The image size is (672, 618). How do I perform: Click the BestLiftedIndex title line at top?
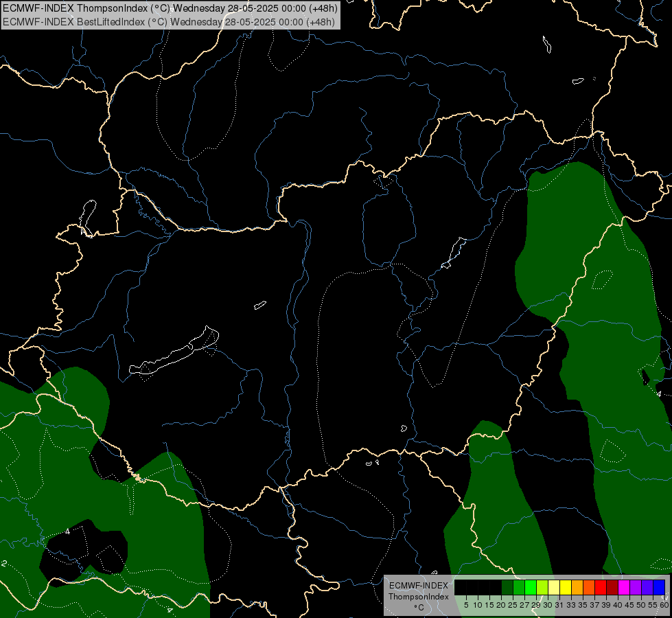tap(168, 22)
